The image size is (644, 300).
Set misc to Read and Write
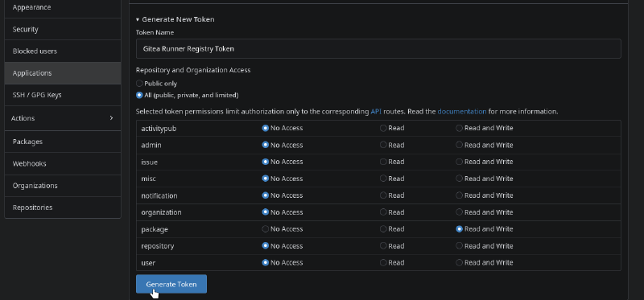click(x=459, y=179)
